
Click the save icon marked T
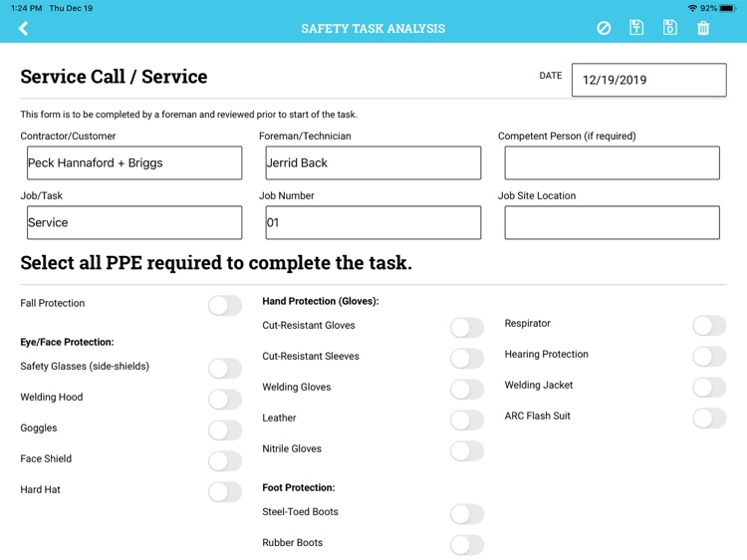pyautogui.click(x=637, y=28)
